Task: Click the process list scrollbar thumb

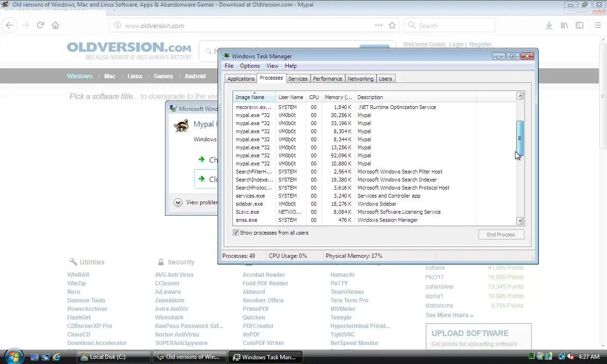Action: click(520, 138)
